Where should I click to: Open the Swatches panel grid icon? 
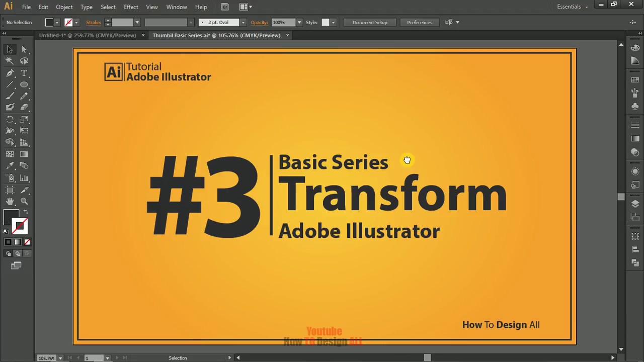point(635,80)
